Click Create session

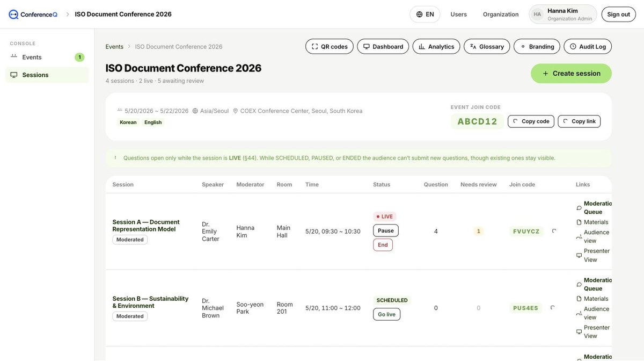point(571,74)
